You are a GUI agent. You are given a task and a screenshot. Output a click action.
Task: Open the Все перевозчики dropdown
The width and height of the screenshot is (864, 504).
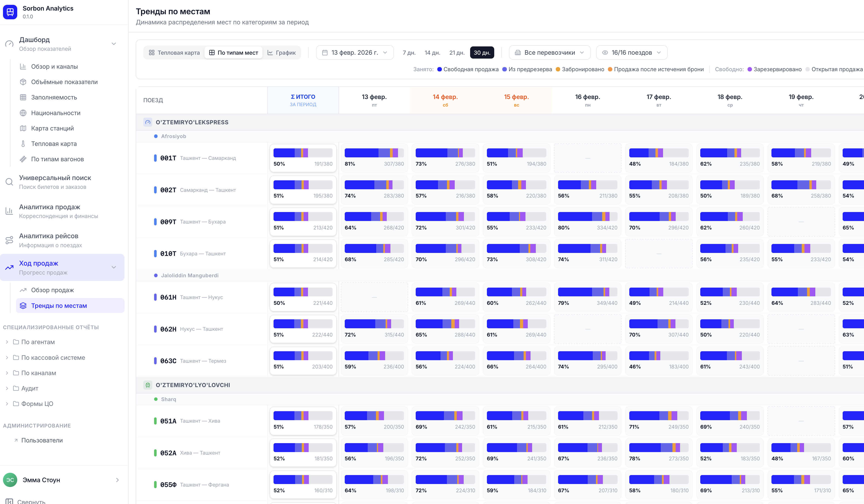549,52
